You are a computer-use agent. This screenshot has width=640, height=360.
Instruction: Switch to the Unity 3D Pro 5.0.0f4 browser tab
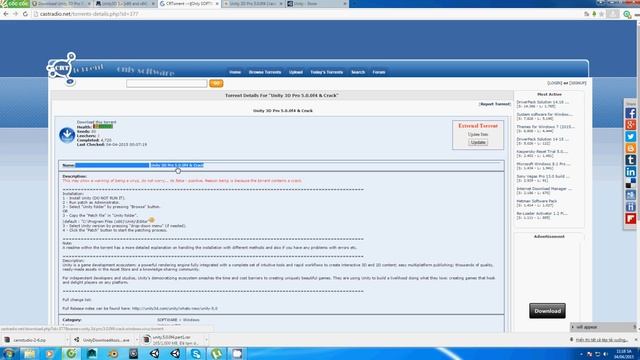(x=253, y=4)
